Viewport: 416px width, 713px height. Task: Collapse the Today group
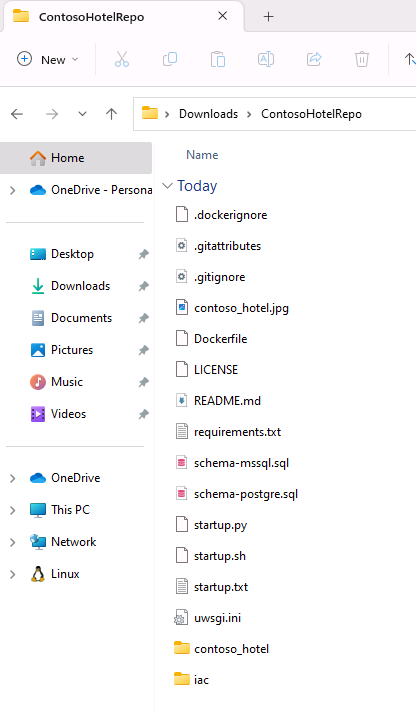(167, 186)
